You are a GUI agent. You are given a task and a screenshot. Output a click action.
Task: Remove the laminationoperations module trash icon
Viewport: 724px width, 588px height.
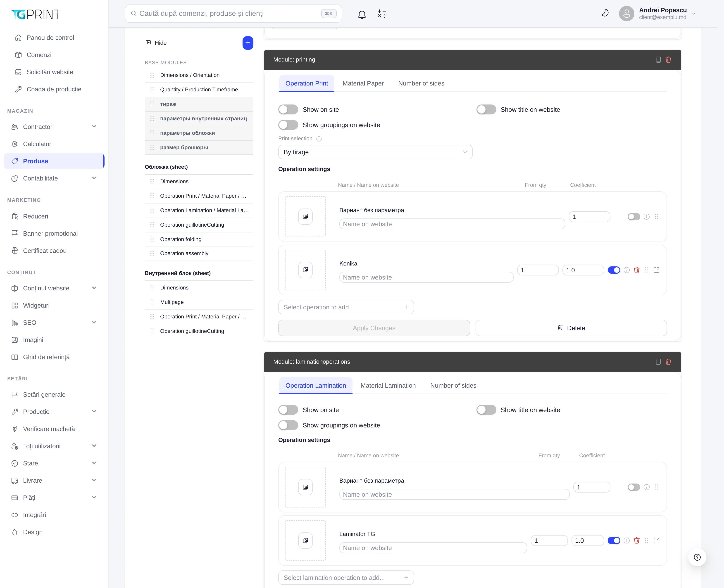[x=668, y=362]
